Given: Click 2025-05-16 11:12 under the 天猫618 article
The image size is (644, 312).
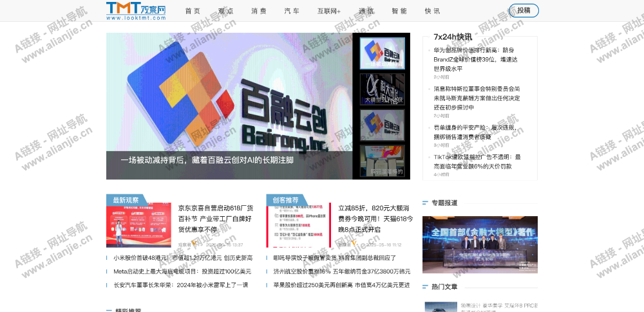Looking at the screenshot, I should [x=384, y=244].
